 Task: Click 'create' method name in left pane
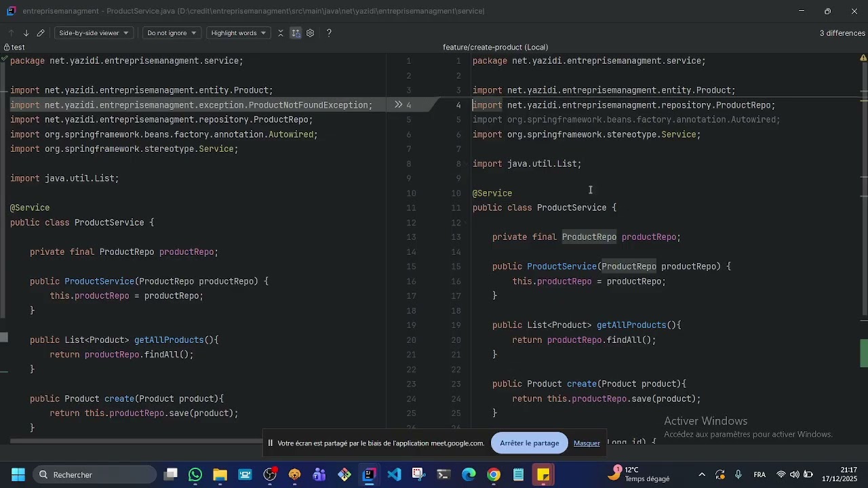119,399
